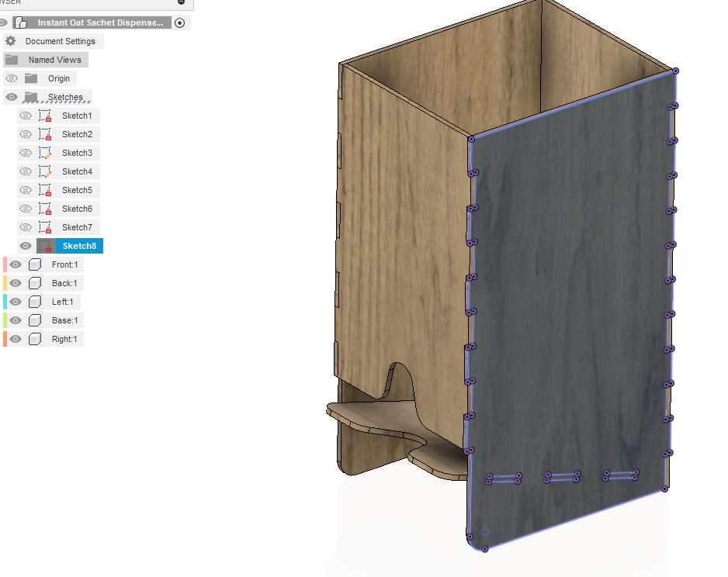The image size is (728, 577).
Task: Click the Sketch4 sketch icon
Action: pos(45,171)
